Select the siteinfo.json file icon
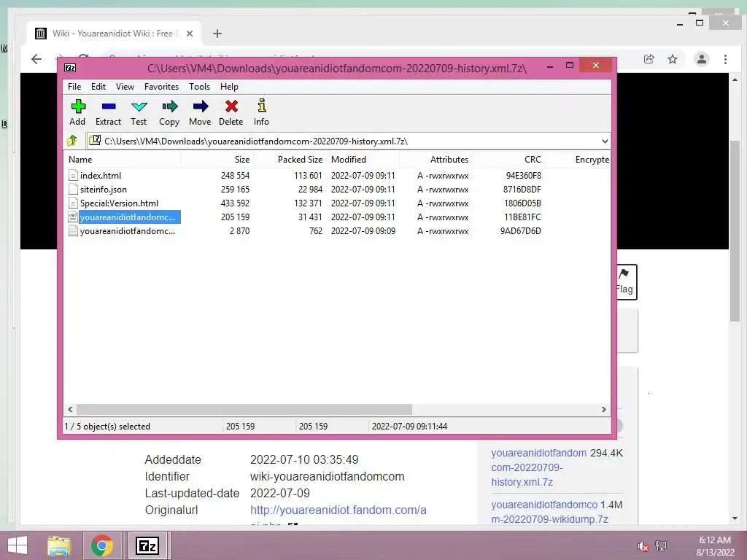This screenshot has height=560, width=747. pos(73,189)
